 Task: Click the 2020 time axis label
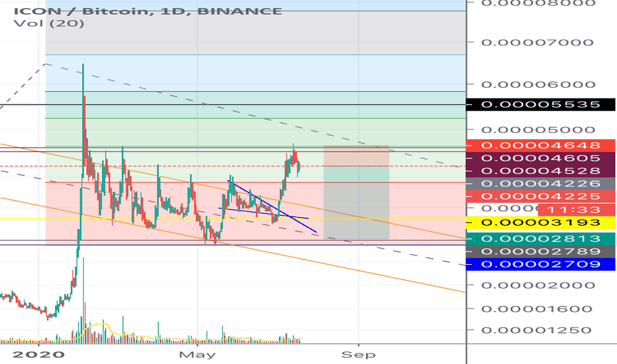pos(38,355)
